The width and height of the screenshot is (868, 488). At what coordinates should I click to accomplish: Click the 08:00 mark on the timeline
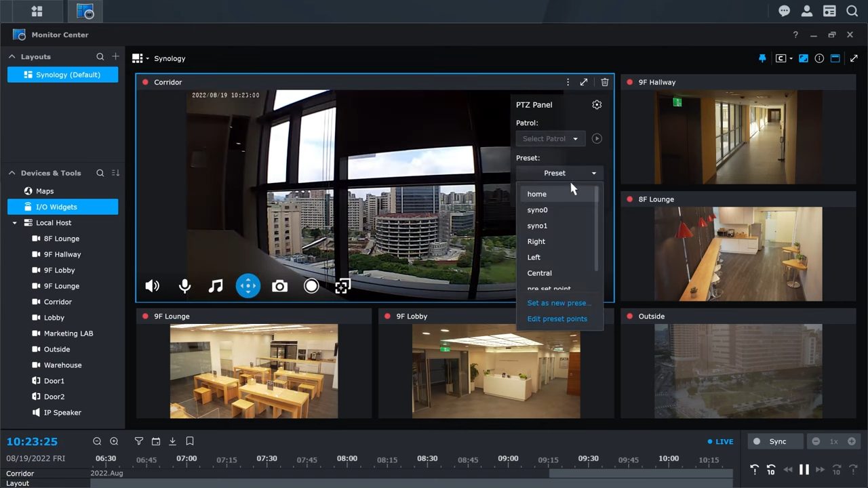(x=347, y=458)
